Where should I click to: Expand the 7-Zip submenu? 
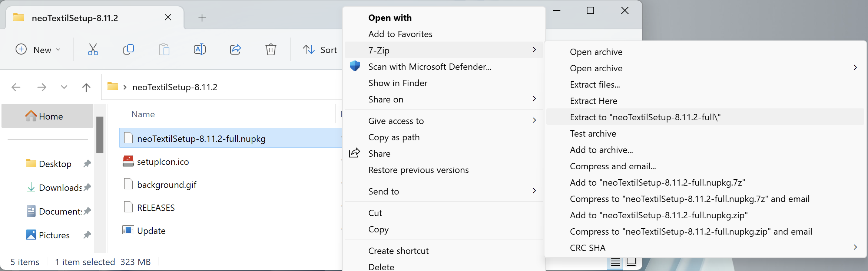(x=444, y=50)
